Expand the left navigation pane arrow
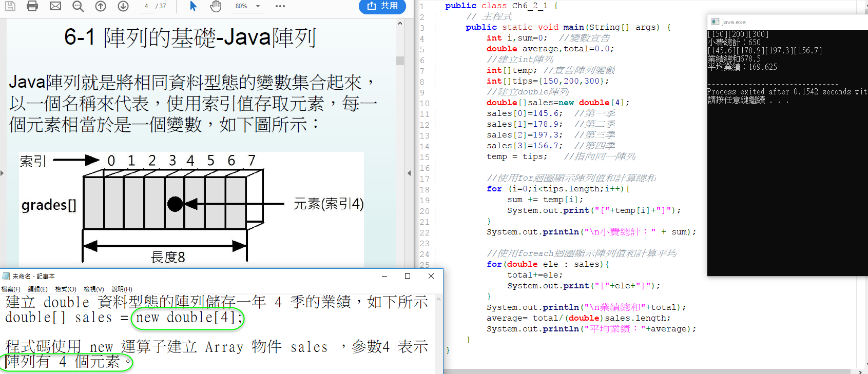This screenshot has width=868, height=374. 2,173
